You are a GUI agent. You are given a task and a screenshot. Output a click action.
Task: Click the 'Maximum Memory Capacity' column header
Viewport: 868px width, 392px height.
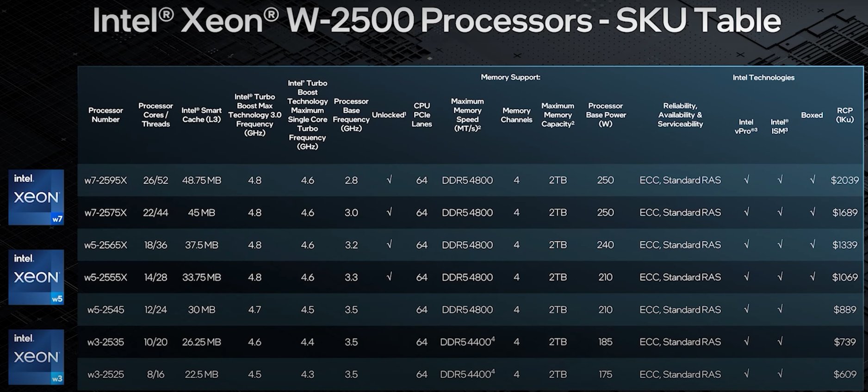[x=558, y=115]
